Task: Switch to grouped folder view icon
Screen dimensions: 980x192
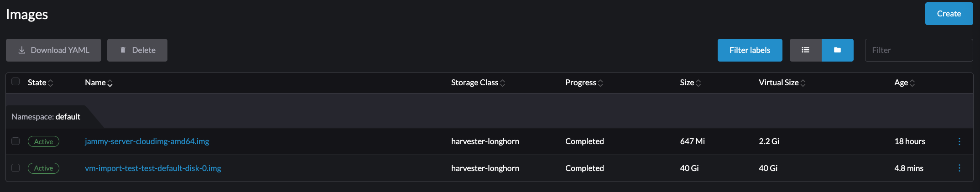Action: coord(837,50)
